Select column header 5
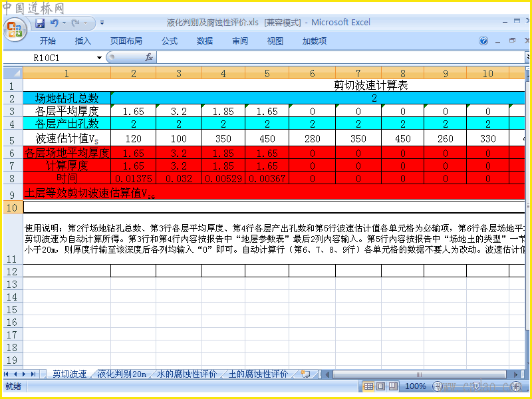The image size is (532, 399). pos(267,73)
